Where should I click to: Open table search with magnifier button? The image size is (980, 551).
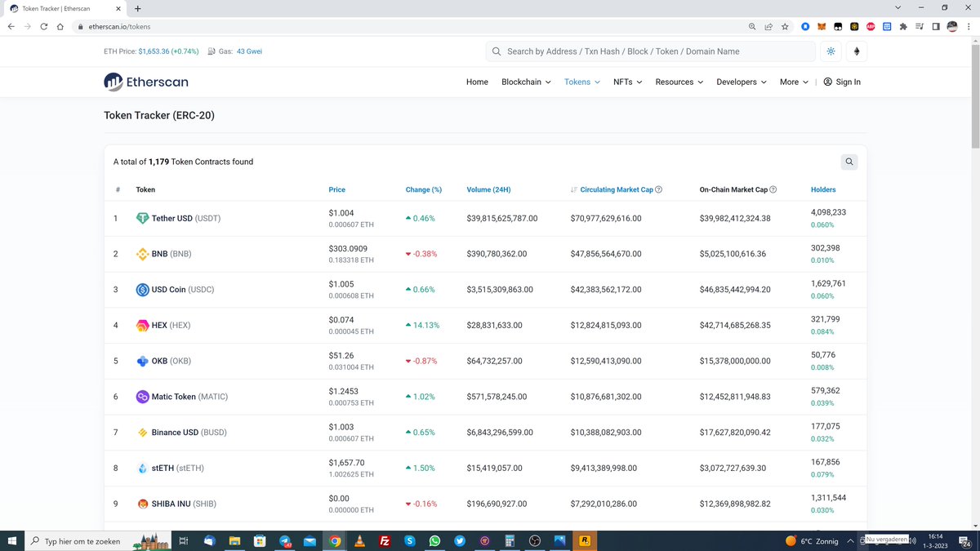849,162
